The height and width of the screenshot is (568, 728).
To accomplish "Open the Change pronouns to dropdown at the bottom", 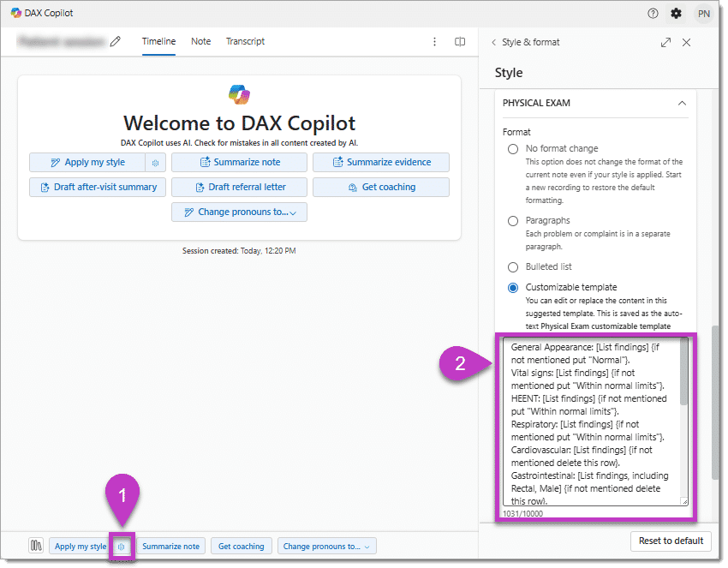I will [325, 546].
